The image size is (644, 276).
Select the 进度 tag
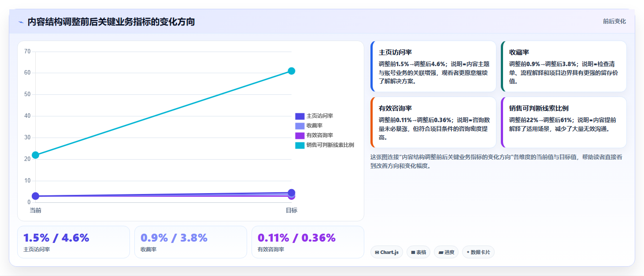(446, 252)
